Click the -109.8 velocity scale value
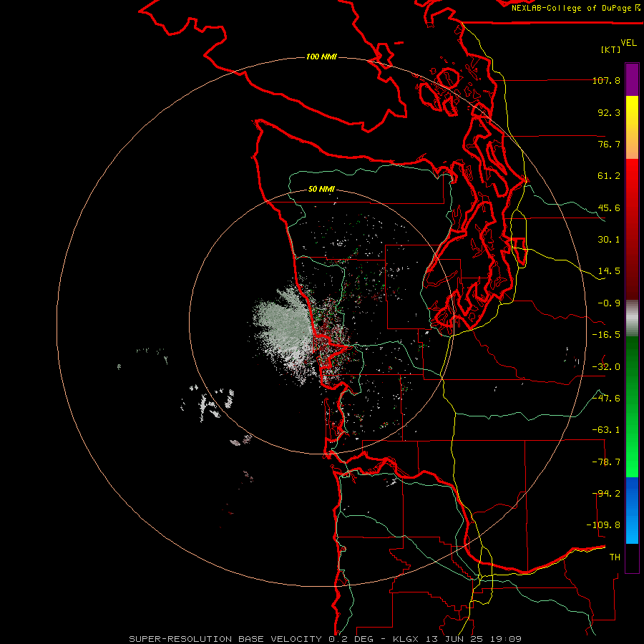644x644 pixels. tap(603, 525)
